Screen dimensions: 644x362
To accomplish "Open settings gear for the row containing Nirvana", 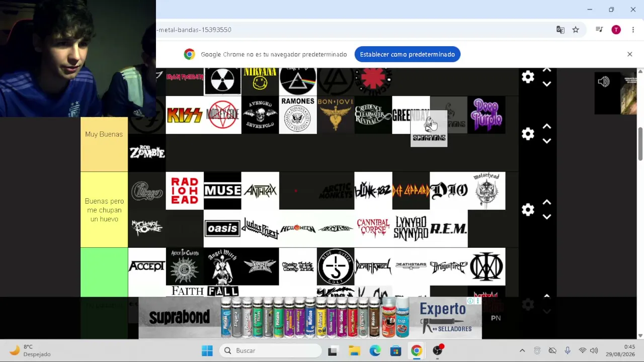I will pyautogui.click(x=528, y=77).
